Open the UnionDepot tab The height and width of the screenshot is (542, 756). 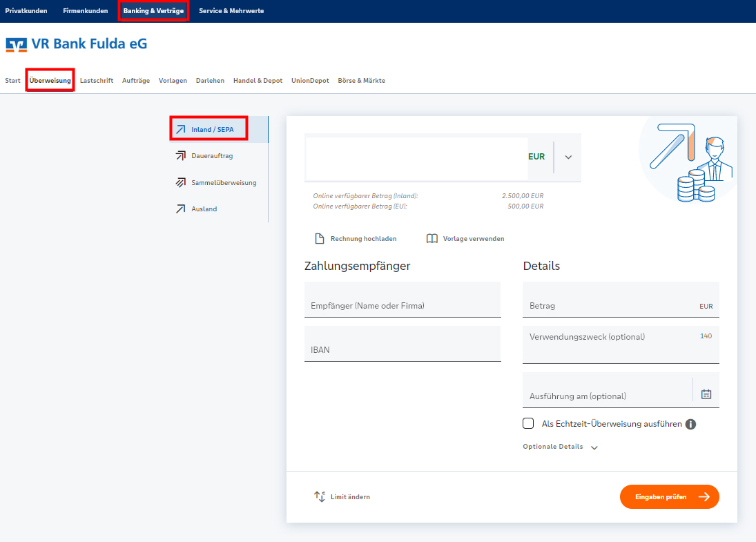(310, 81)
